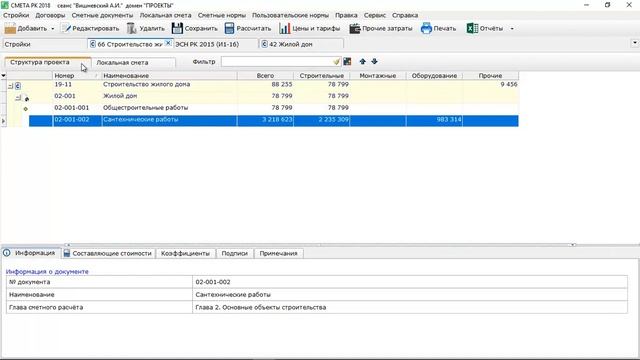This screenshot has width=640, height=360.
Task: Open the Сметные нормы menu
Action: [x=222, y=15]
